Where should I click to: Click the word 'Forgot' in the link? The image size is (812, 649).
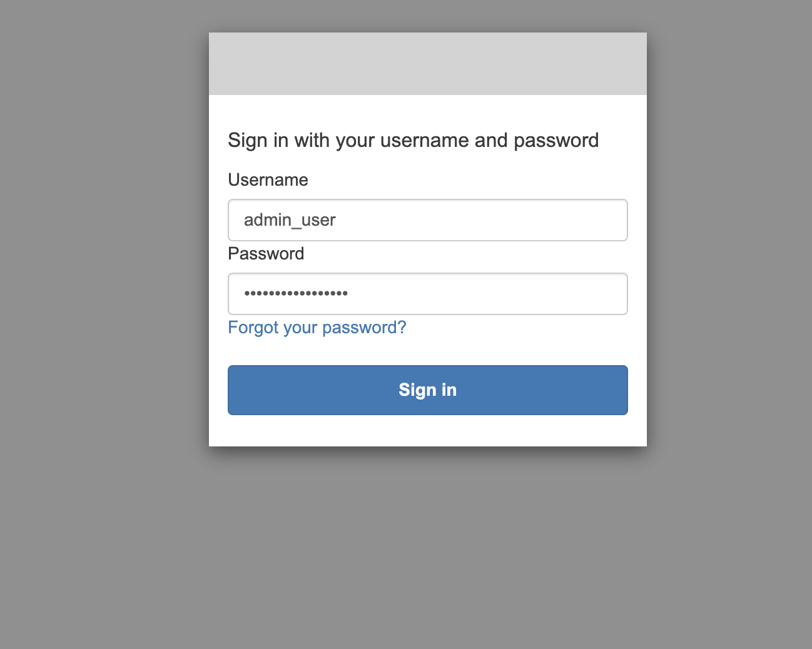pyautogui.click(x=253, y=328)
